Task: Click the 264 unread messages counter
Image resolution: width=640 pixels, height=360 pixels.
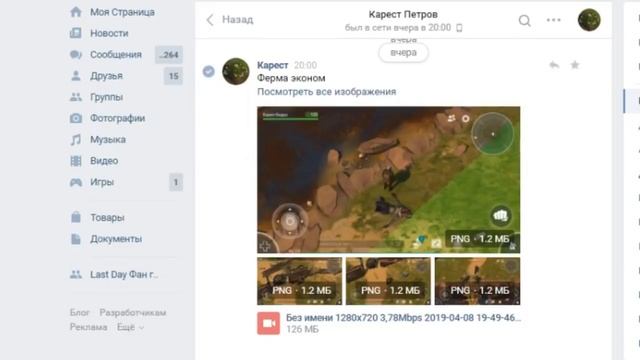Action: [x=169, y=55]
